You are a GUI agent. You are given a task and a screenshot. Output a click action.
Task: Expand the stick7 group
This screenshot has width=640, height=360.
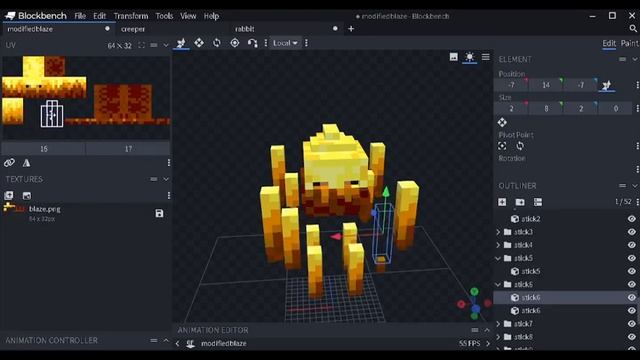coord(498,324)
